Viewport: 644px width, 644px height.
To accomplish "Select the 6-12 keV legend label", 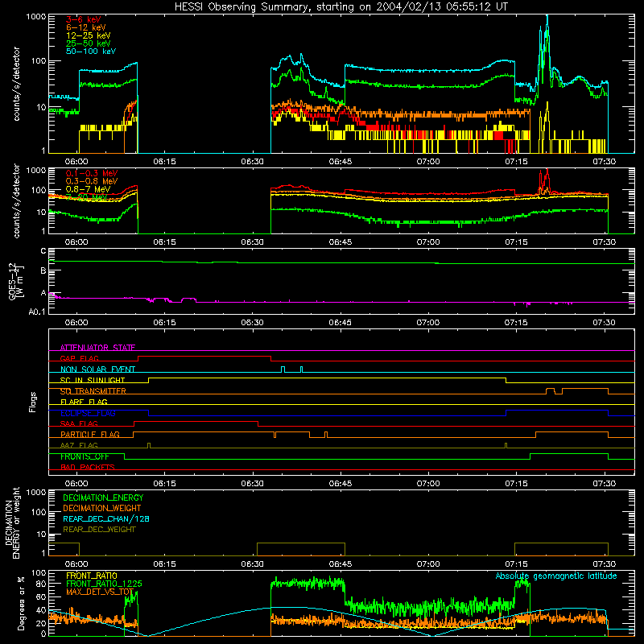I will click(x=86, y=27).
